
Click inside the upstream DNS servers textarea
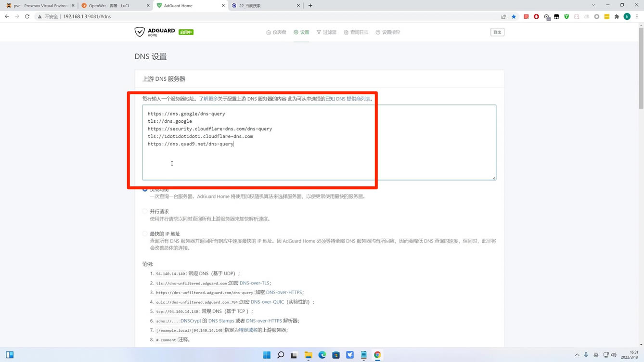319,142
